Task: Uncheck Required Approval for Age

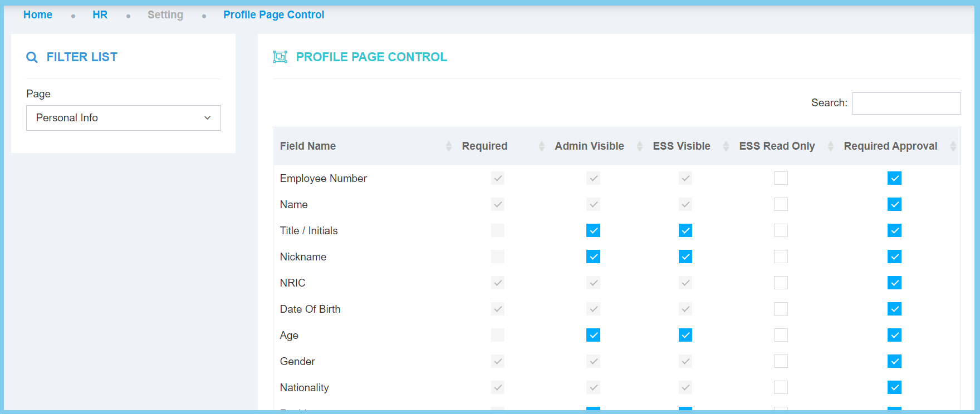Action: tap(894, 335)
